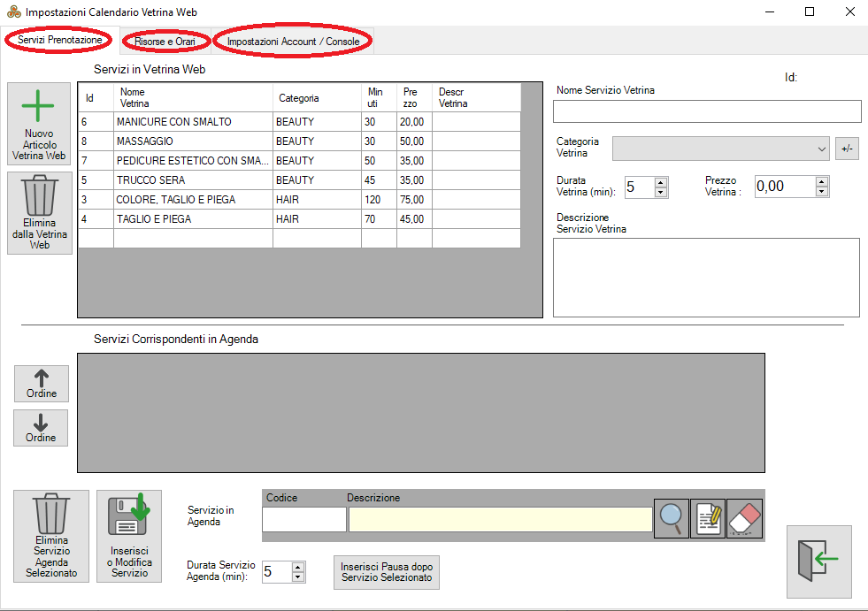
Task: Increase Durata Servizio Agenda with up arrow
Action: [298, 568]
